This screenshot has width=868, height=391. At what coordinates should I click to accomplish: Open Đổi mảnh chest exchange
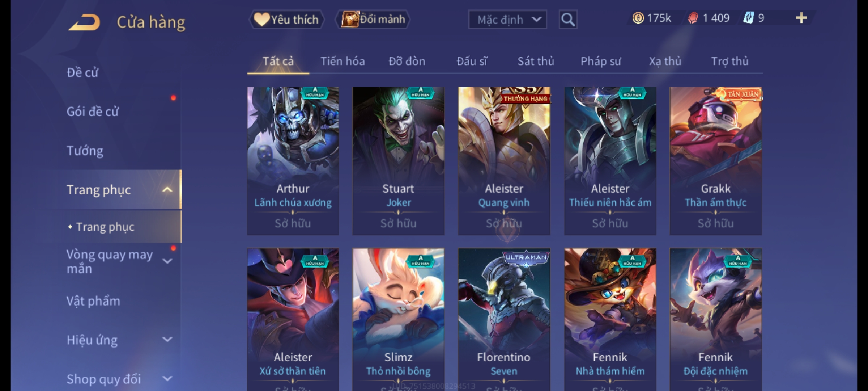[373, 19]
